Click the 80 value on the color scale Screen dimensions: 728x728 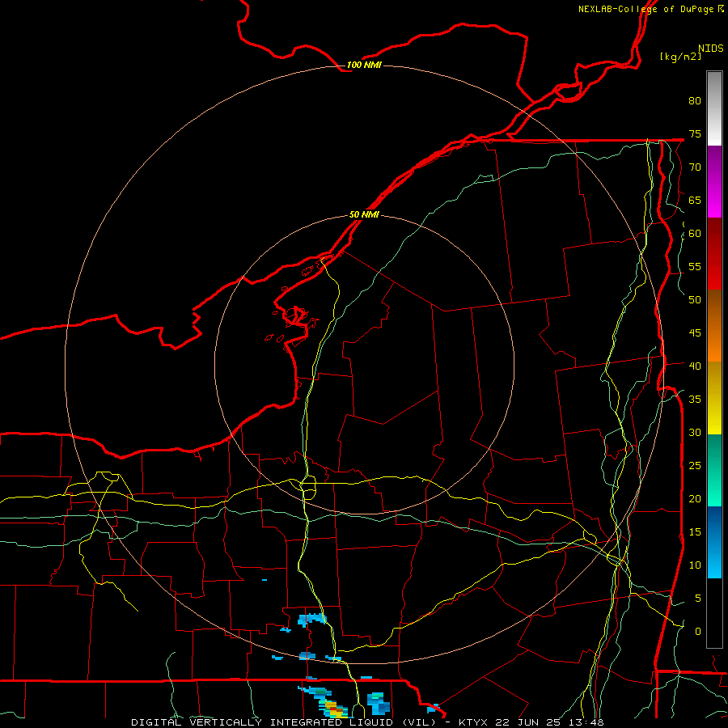695,101
